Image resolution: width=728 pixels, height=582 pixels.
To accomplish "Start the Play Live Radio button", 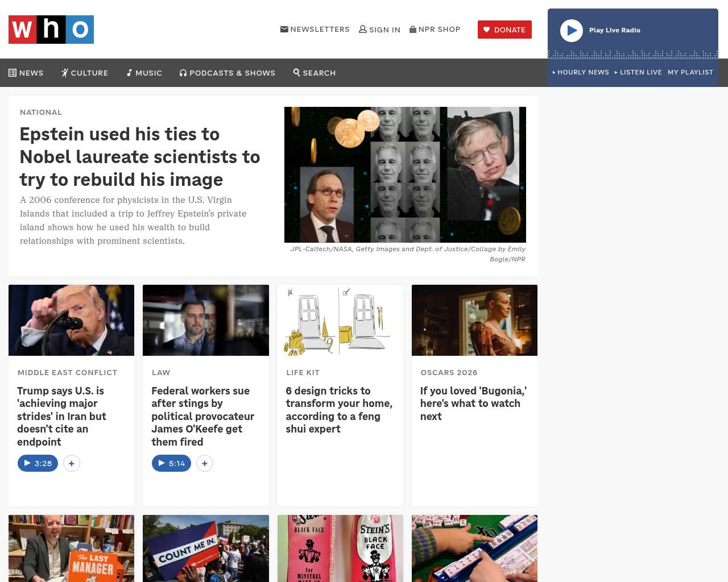I will [572, 31].
